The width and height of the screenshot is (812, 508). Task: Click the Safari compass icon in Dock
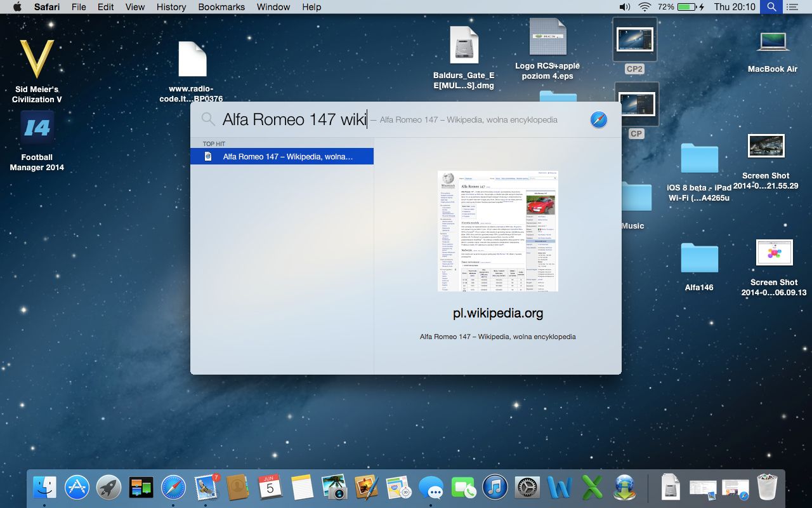point(173,488)
